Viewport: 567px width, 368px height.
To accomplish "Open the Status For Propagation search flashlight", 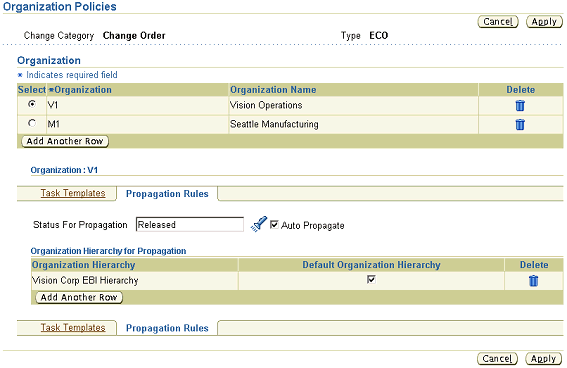I will pos(259,224).
